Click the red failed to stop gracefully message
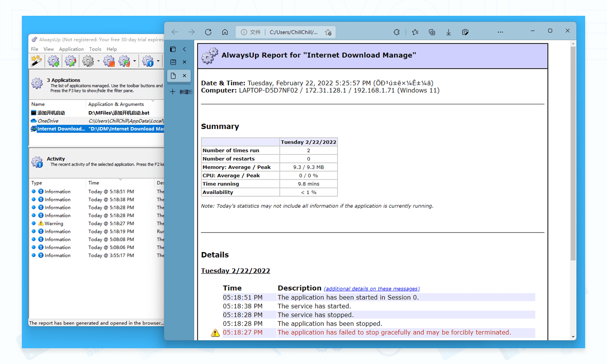 click(394, 332)
